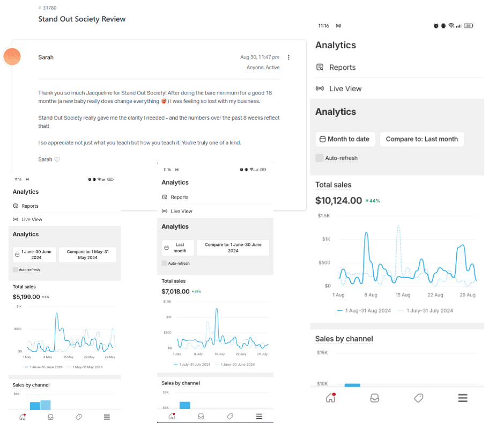This screenshot has width=504, height=423.
Task: Toggle Auto-refresh in June analytics screen
Action: [15, 270]
